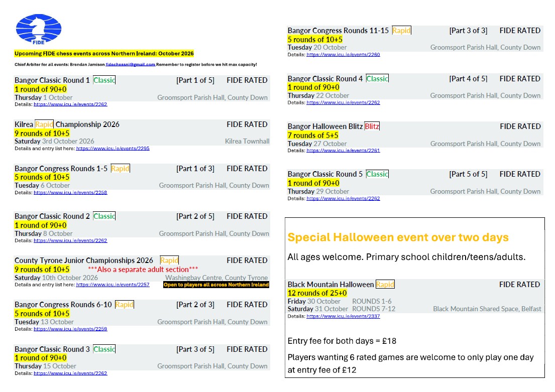Click the highlighted 'Upcoming FIDE chess events' heading
555x392 pixels.
104,53
